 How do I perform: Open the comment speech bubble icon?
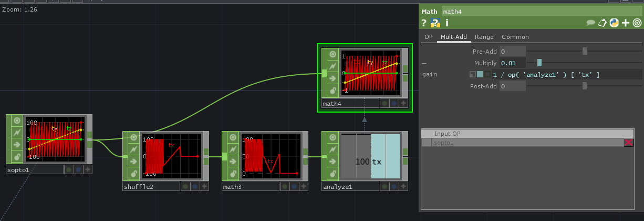pyautogui.click(x=590, y=23)
